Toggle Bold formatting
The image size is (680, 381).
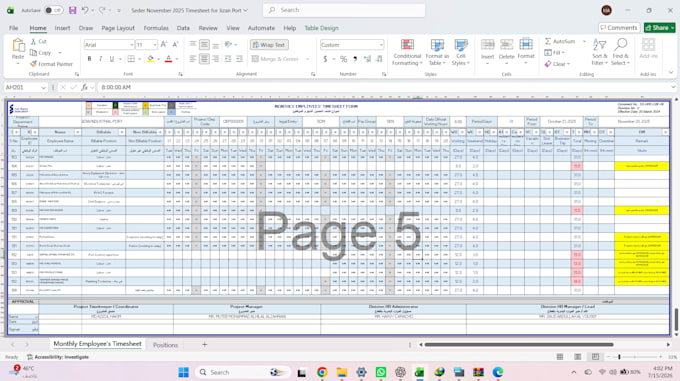(89, 59)
